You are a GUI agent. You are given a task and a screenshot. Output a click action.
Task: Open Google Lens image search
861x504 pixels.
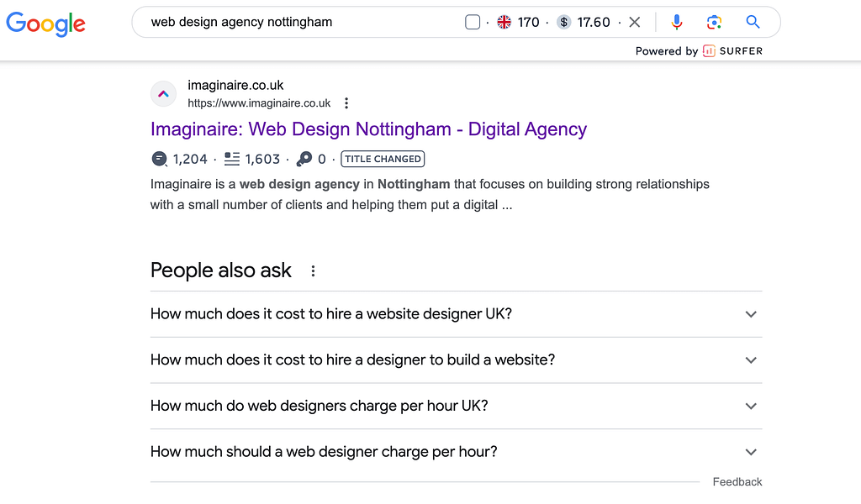pos(714,22)
